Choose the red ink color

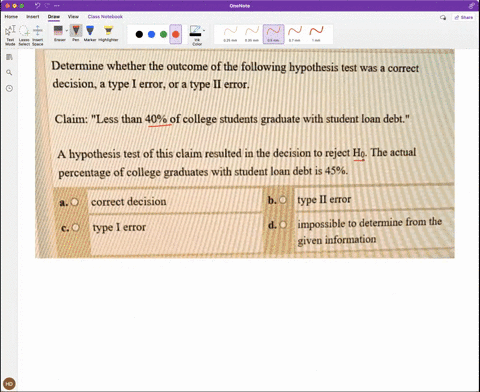[x=176, y=34]
